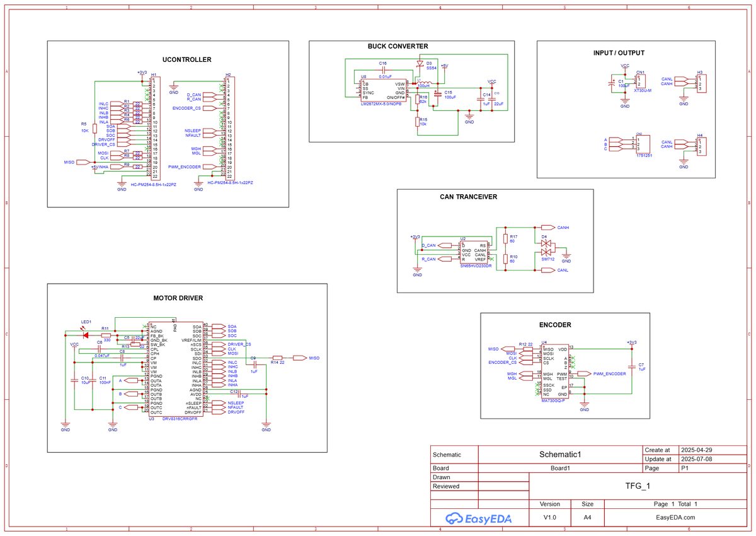Select capacitor C11 100nF
The width and height of the screenshot is (756, 536).
[x=92, y=380]
